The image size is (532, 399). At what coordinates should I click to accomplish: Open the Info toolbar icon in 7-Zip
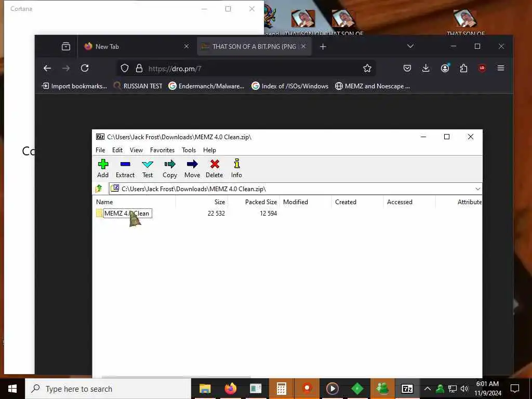pos(236,168)
